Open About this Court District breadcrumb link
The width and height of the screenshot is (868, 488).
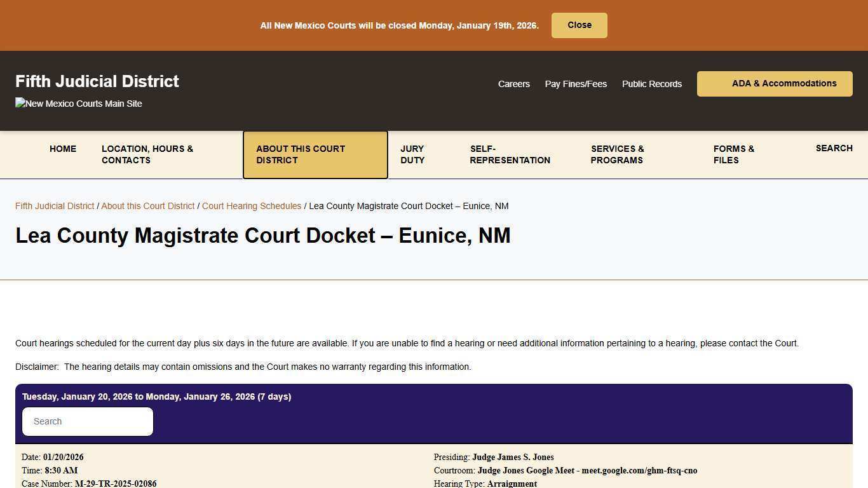(x=147, y=206)
